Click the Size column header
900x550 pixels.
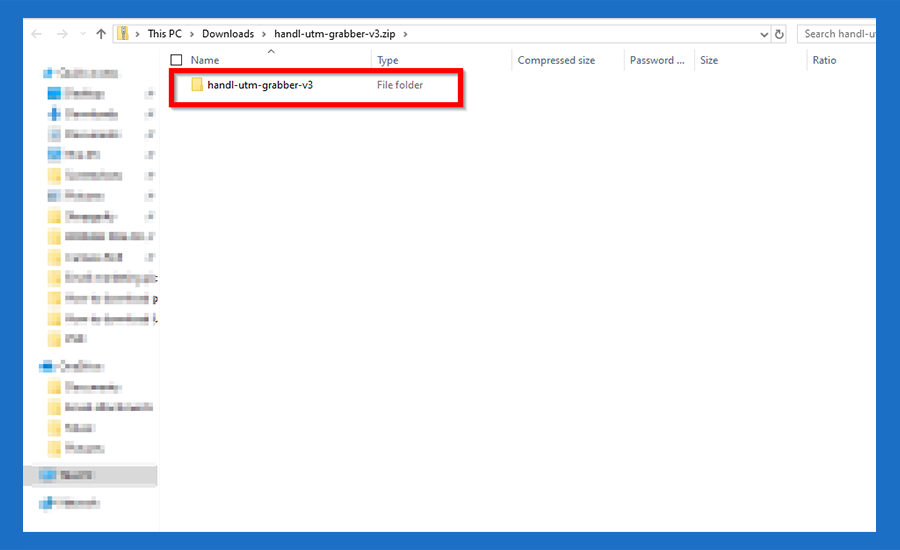point(709,60)
